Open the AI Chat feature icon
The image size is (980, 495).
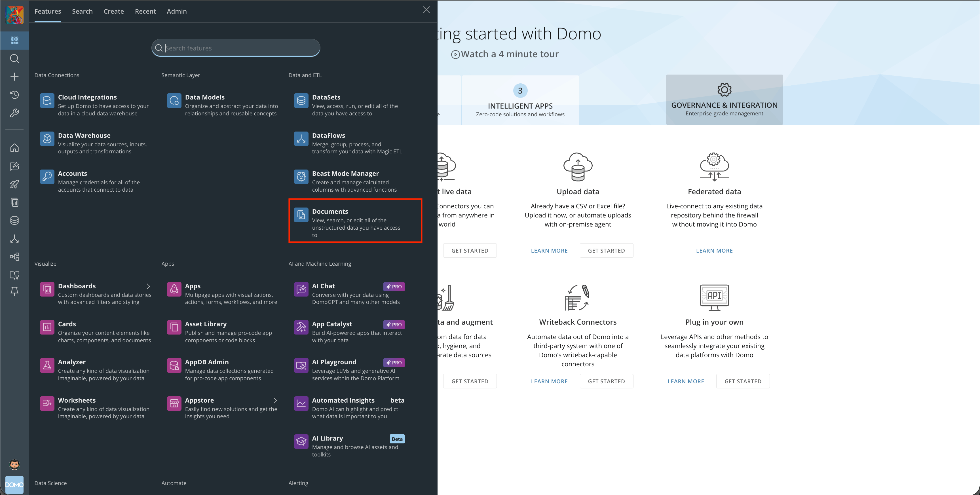pyautogui.click(x=301, y=289)
